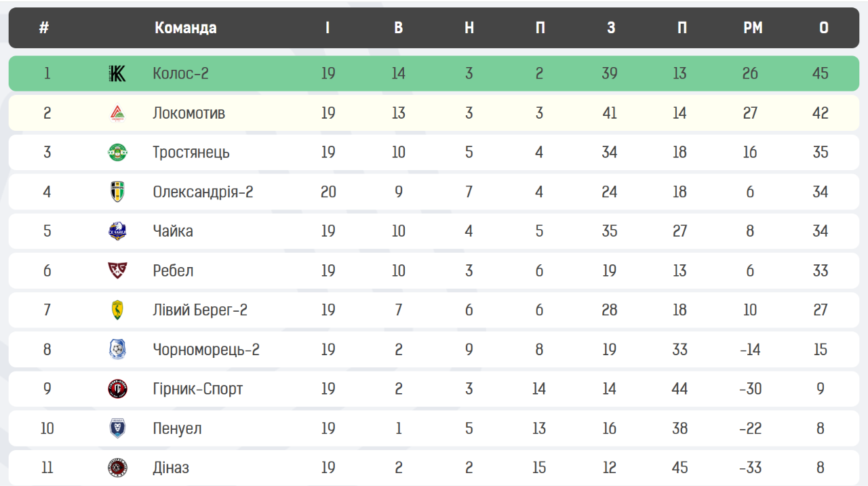Click the Діназ club emblem
868x486 pixels.
coord(117,468)
